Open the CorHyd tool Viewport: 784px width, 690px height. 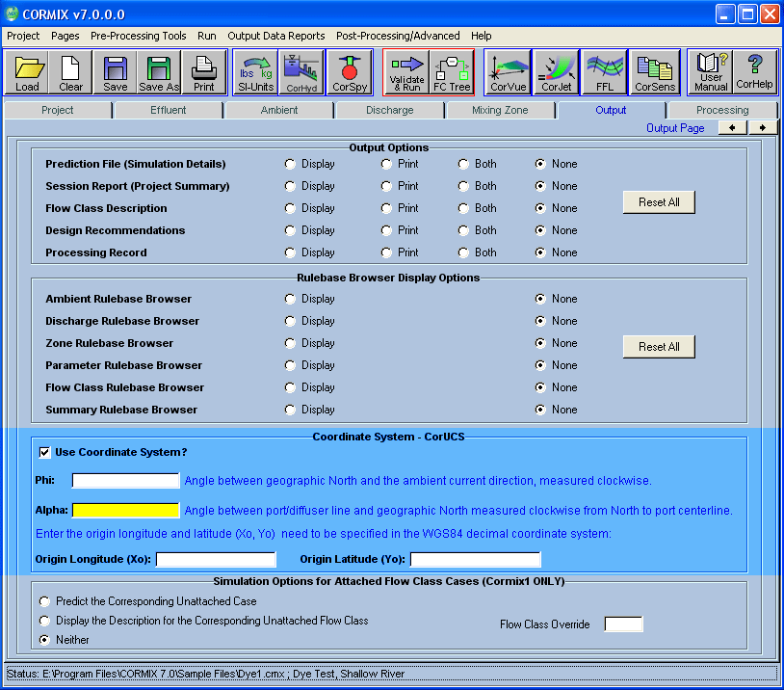(301, 72)
